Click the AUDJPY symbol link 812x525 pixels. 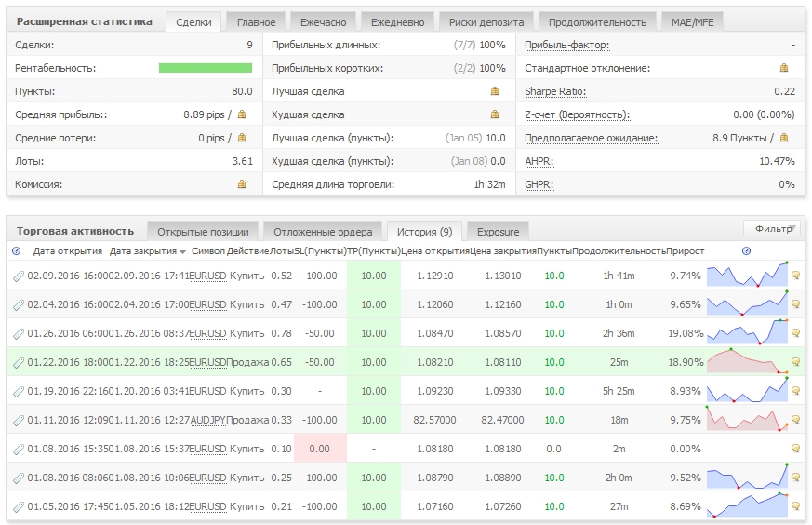click(207, 421)
